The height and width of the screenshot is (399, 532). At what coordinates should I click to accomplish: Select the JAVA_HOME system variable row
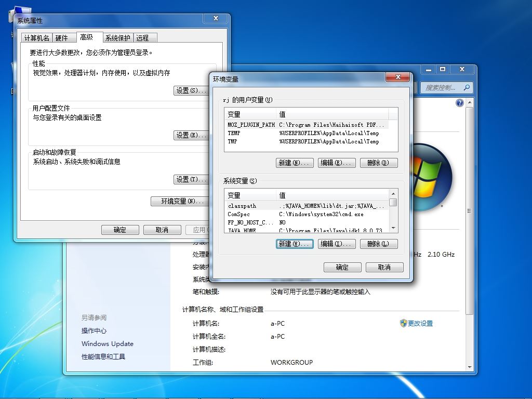pos(307,230)
